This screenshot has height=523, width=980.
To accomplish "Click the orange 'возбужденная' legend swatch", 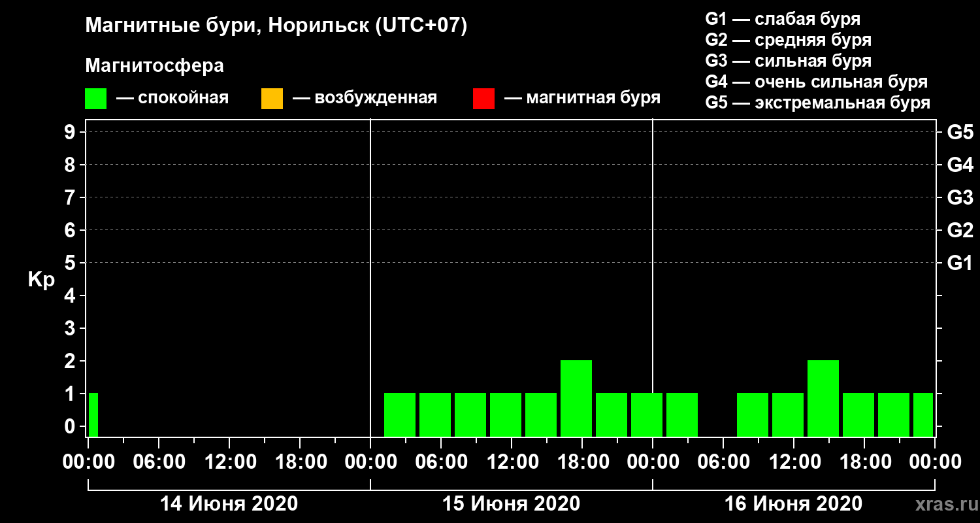I will click(x=272, y=99).
